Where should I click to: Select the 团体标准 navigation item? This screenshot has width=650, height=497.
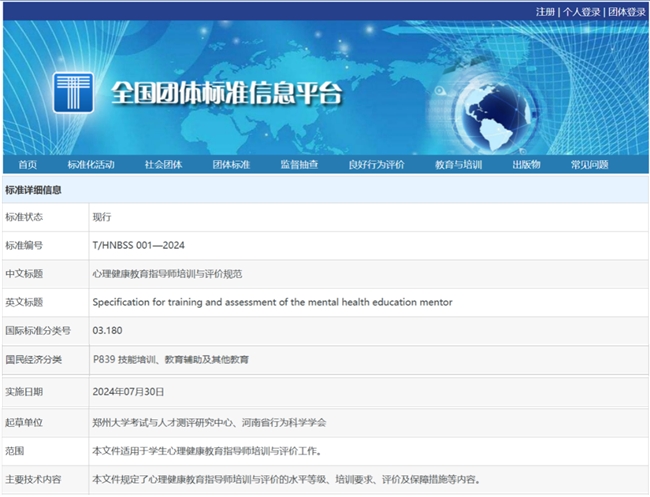(x=231, y=165)
